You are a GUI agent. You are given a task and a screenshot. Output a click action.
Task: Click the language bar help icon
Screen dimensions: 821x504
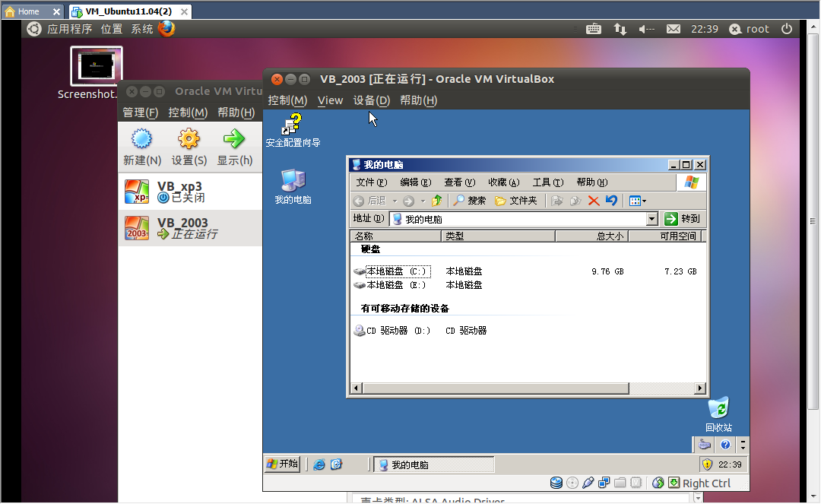coord(725,445)
